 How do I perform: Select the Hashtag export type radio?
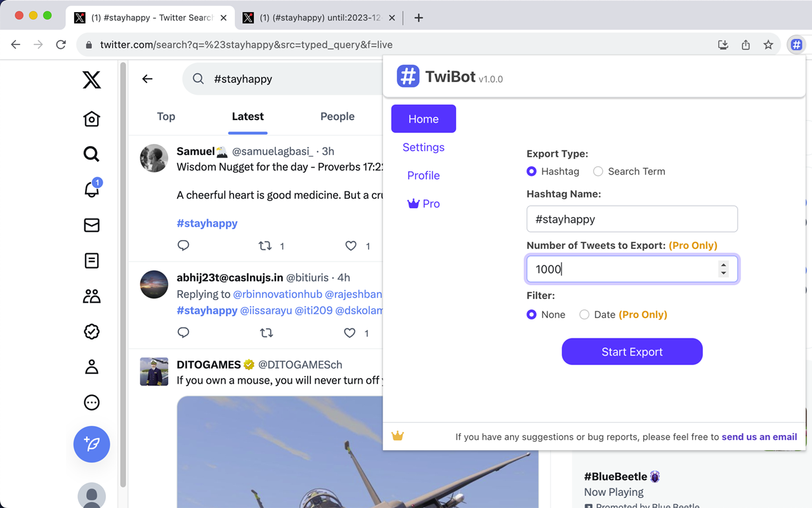click(531, 171)
